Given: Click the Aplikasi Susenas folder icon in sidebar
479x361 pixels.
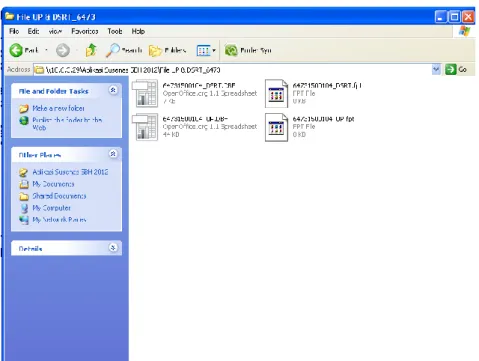Looking at the screenshot, I should tap(24, 172).
